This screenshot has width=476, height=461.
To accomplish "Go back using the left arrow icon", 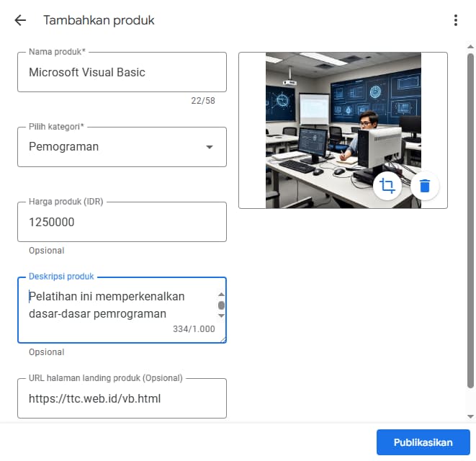I will point(20,20).
